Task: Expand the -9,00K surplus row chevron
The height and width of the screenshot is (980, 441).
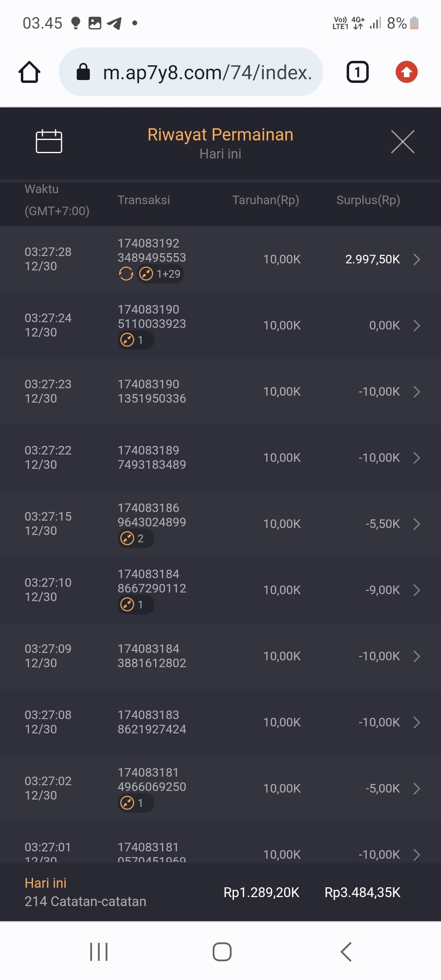Action: tap(416, 590)
